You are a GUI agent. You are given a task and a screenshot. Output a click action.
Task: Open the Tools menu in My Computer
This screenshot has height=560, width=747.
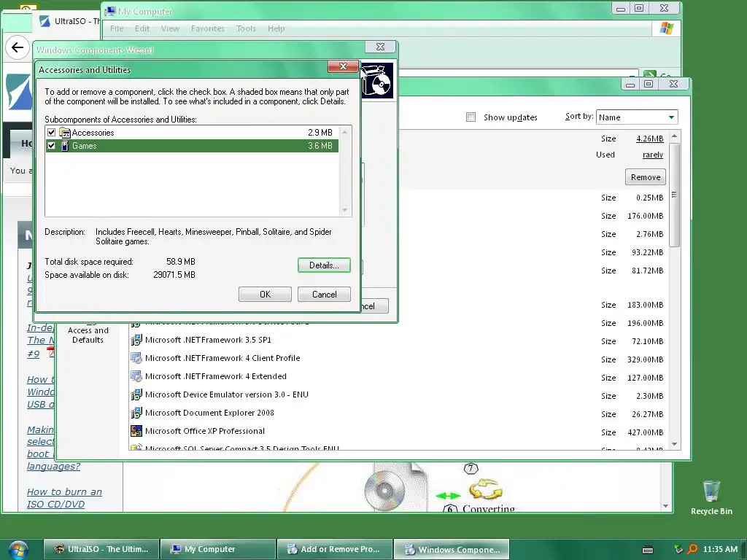(246, 28)
